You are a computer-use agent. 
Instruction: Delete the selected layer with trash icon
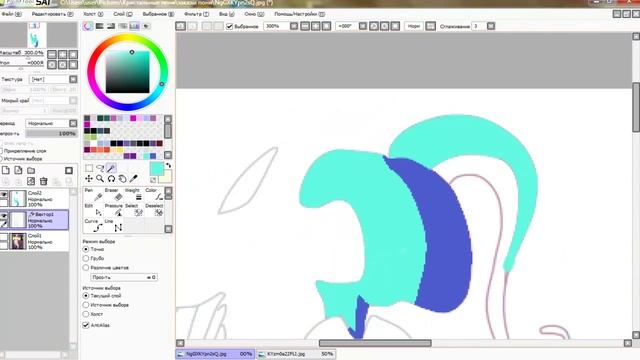tap(44, 181)
